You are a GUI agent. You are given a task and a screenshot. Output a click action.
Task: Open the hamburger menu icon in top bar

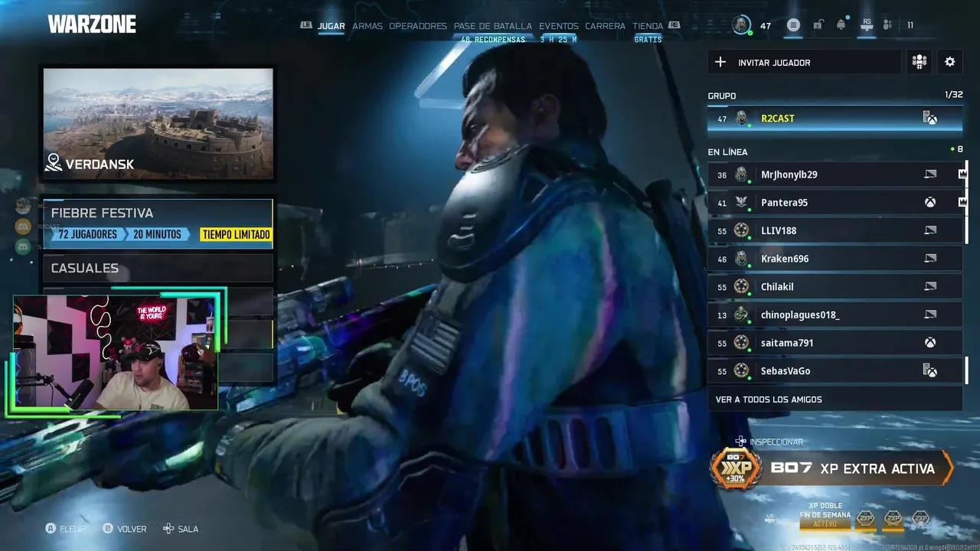coord(793,25)
